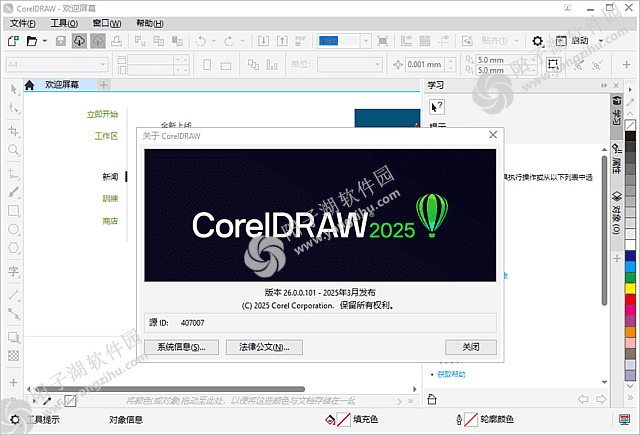This screenshot has width=640, height=435.
Task: Open the zoom level dropdown
Action: (366, 41)
